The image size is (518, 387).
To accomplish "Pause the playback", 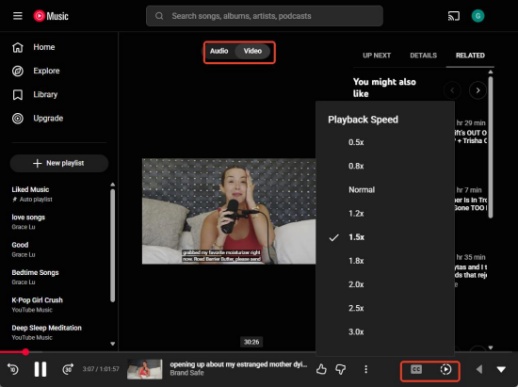I will point(40,369).
